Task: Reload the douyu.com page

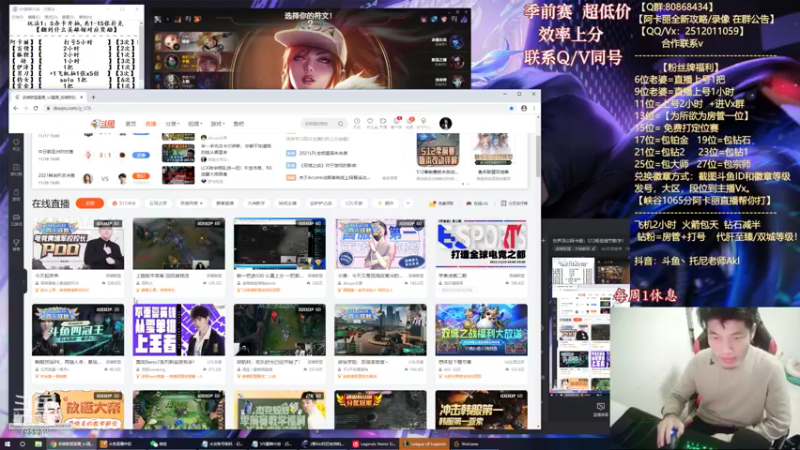Action: pyautogui.click(x=36, y=108)
